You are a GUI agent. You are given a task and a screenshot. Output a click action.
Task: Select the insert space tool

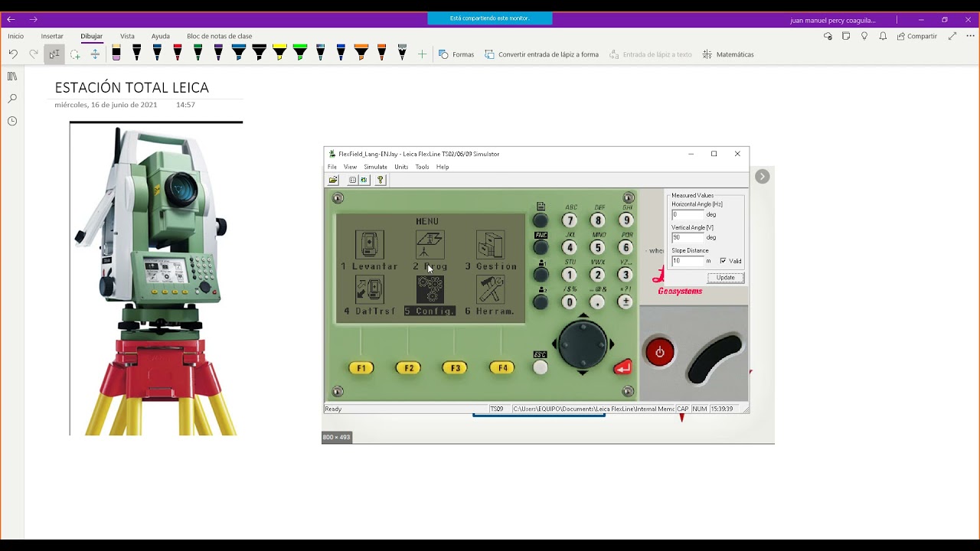pyautogui.click(x=95, y=54)
